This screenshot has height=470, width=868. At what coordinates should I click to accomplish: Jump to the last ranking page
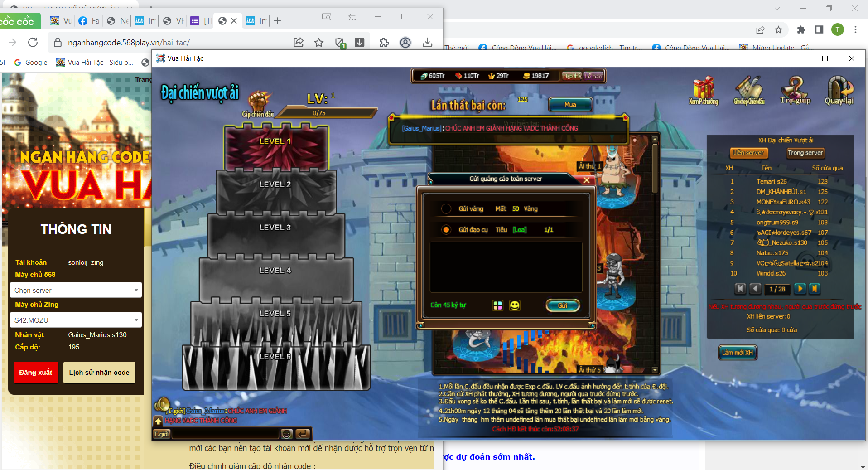pyautogui.click(x=815, y=289)
